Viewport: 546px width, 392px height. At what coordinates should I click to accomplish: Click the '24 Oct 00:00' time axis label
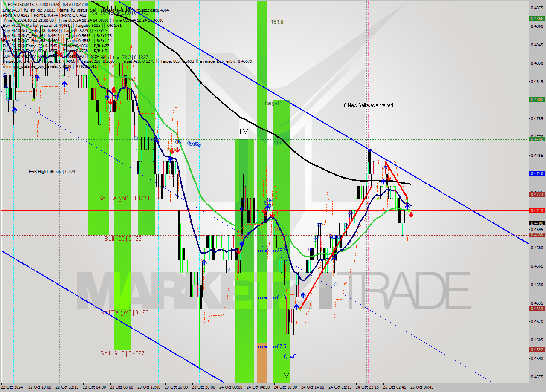[x=231, y=387]
